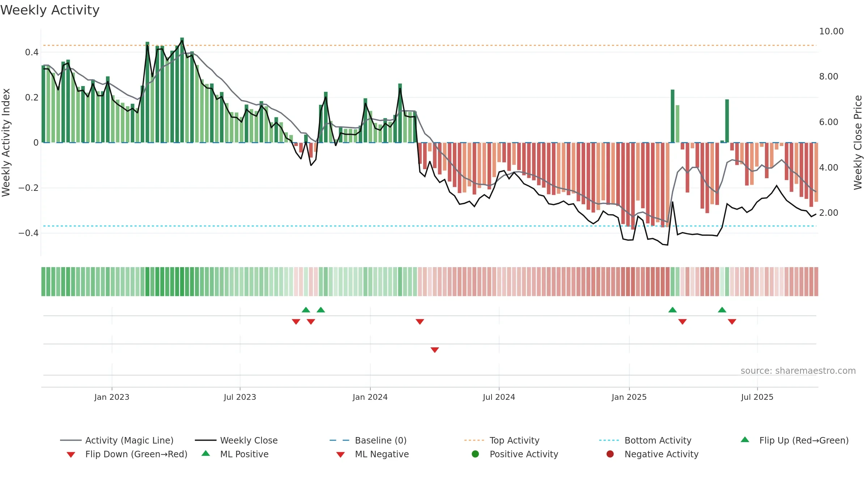This screenshot has width=868, height=488.
Task: Click the Flip Down (Green→Red) legend label
Action: [x=136, y=454]
